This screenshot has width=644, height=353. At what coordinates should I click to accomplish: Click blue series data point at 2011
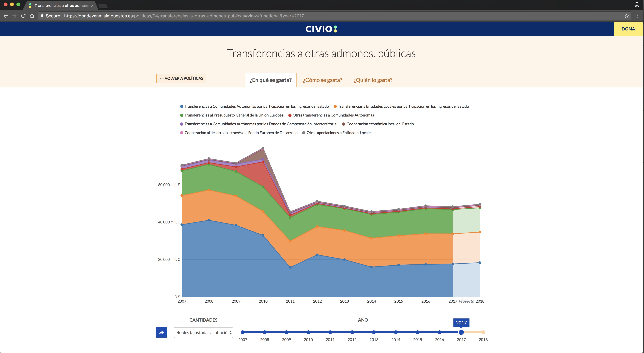(290, 267)
